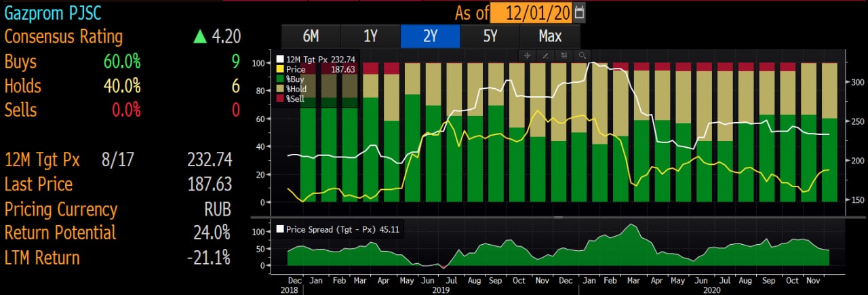This screenshot has width=868, height=295.
Task: Click the 24.0% return potential value
Action: pos(212,233)
